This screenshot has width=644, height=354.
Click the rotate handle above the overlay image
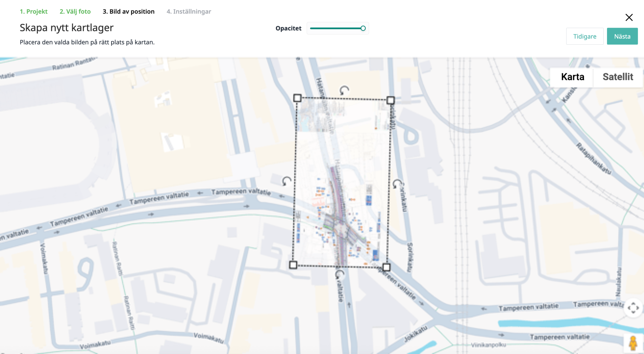coord(344,90)
